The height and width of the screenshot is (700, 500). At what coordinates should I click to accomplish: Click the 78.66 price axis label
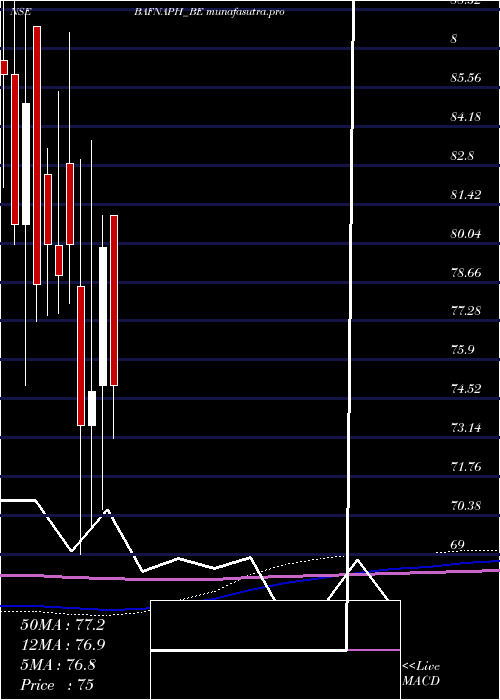[x=466, y=272]
